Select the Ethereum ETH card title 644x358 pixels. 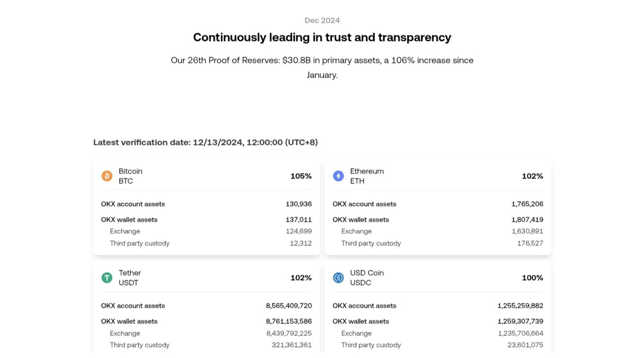coord(367,176)
